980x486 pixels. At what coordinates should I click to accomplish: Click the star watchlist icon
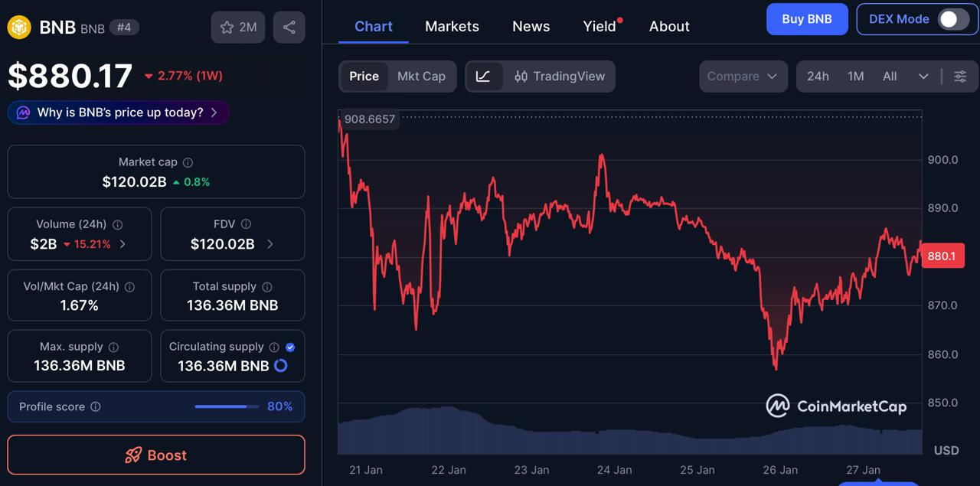(x=227, y=28)
